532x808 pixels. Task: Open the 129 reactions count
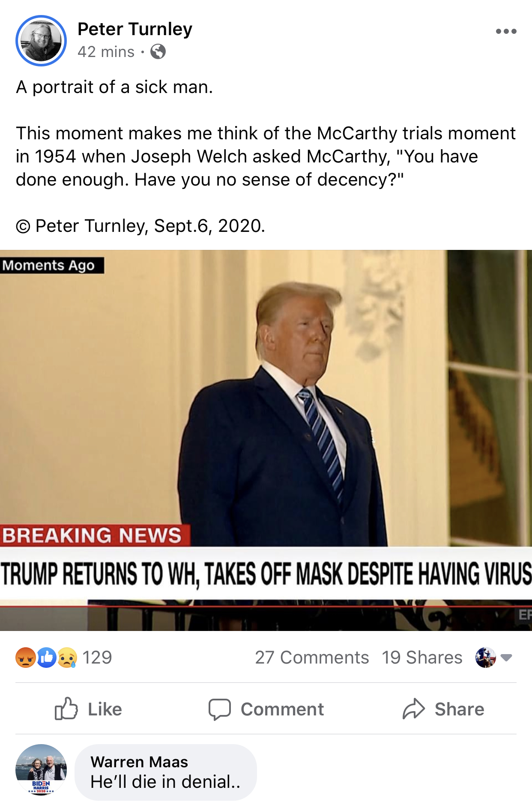(x=97, y=657)
